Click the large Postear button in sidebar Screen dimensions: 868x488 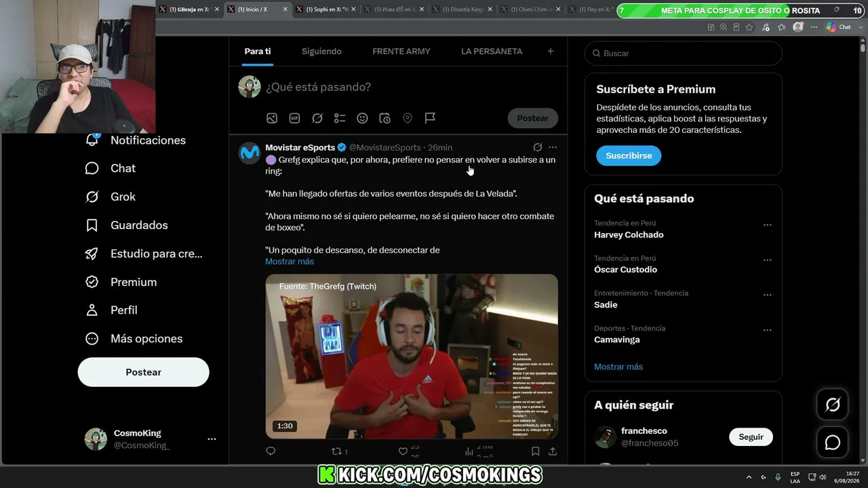[x=144, y=372]
